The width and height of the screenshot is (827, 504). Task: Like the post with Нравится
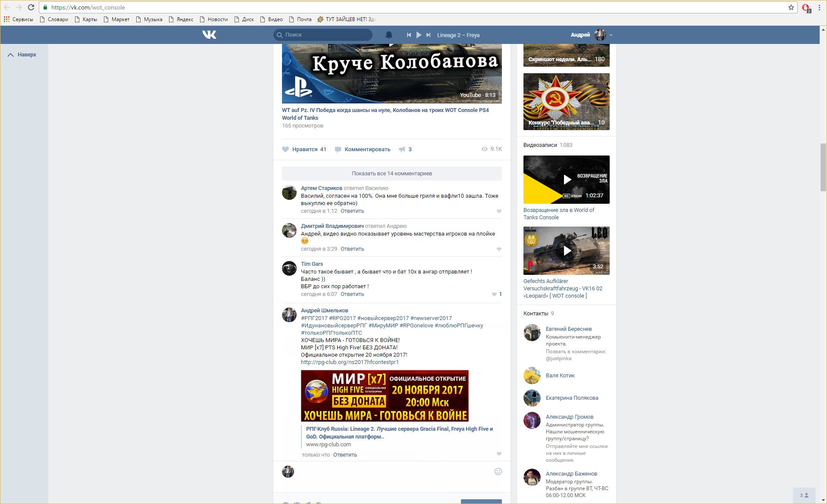coord(304,149)
